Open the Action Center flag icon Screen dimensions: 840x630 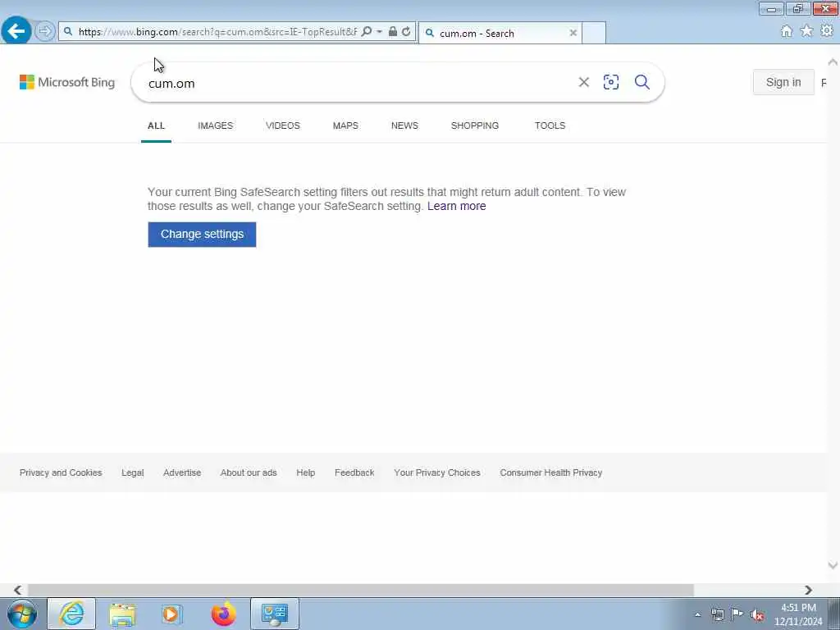pyautogui.click(x=737, y=614)
